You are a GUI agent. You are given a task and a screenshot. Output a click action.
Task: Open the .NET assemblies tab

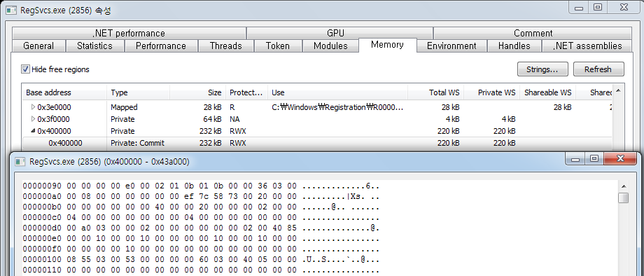(587, 46)
